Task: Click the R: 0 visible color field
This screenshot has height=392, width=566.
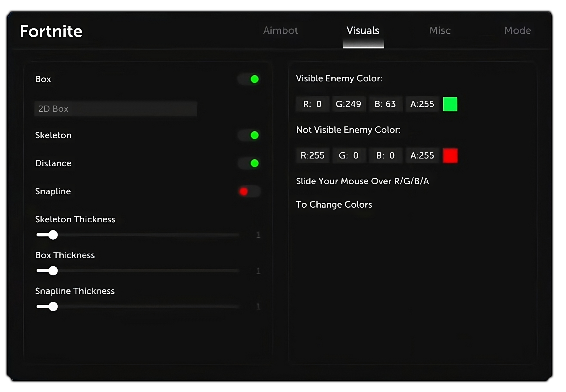Action: 312,104
